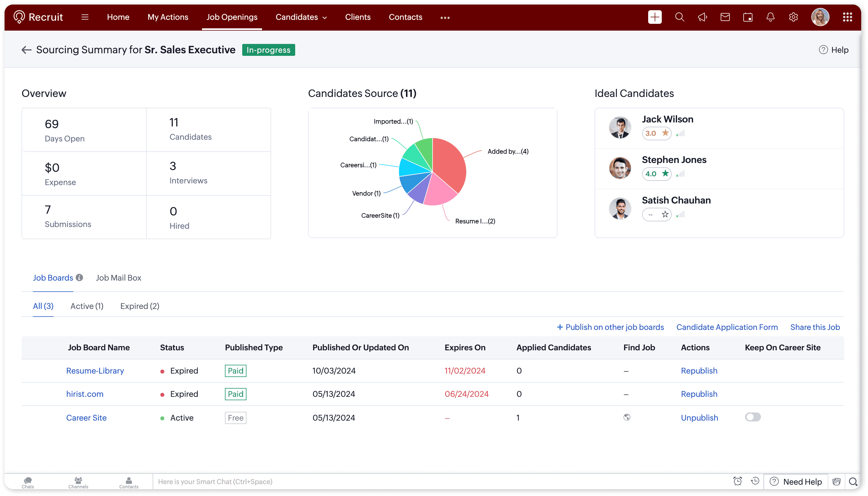Open the mail envelope icon
The height and width of the screenshot is (496, 868).
click(x=725, y=17)
